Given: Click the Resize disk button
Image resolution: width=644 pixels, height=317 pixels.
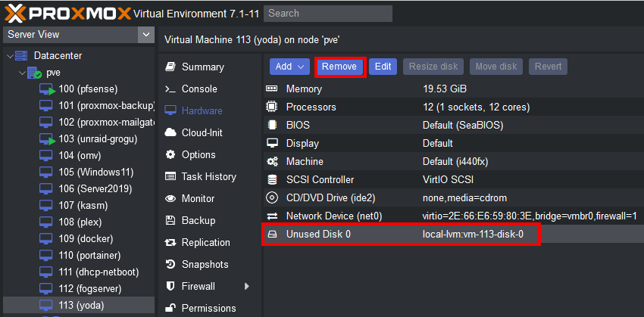Looking at the screenshot, I should [x=433, y=67].
